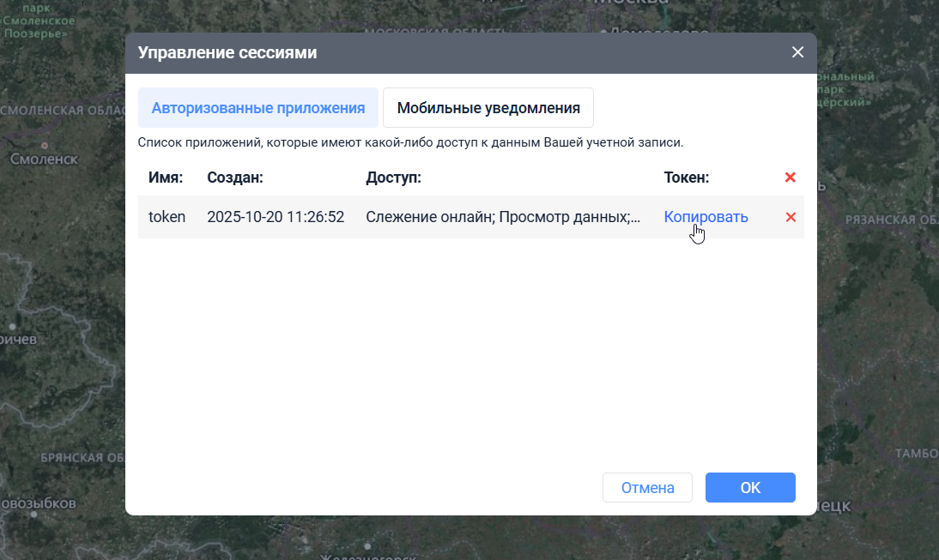Click Брянская область label on the map
The image size is (939, 560).
(x=82, y=457)
